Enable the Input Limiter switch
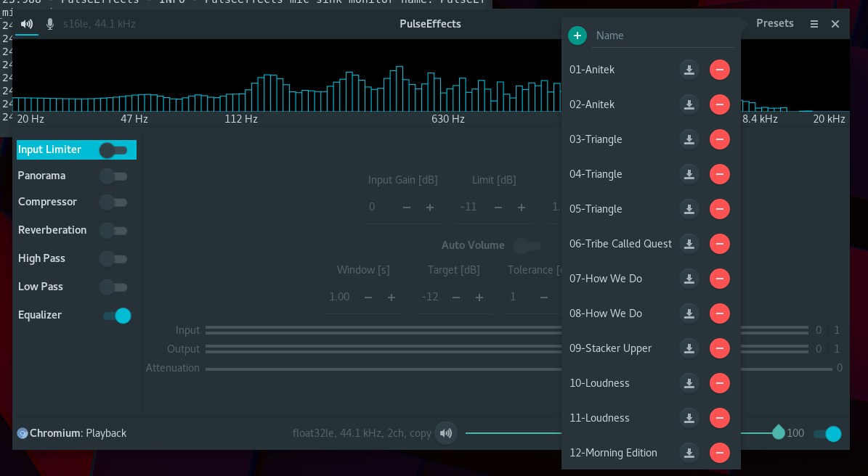This screenshot has height=476, width=868. click(x=113, y=149)
